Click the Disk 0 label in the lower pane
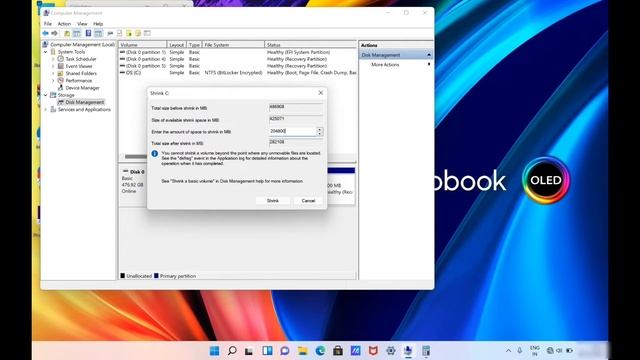Screen dimensions: 640x360 tap(137, 172)
